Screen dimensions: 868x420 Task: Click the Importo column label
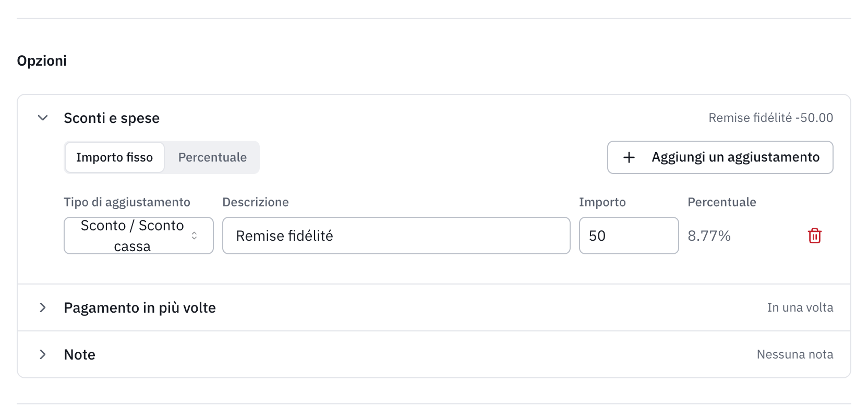pyautogui.click(x=602, y=202)
